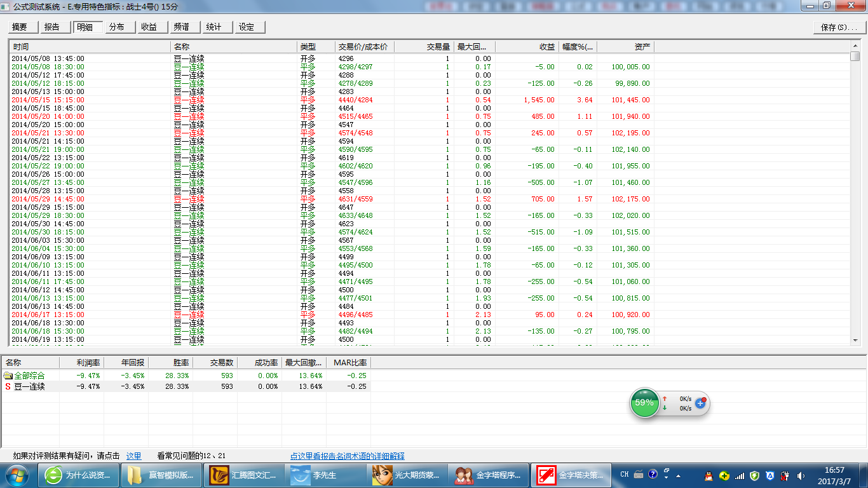868x488 pixels.
Task: Open the report terminology explanation link
Action: (347, 456)
